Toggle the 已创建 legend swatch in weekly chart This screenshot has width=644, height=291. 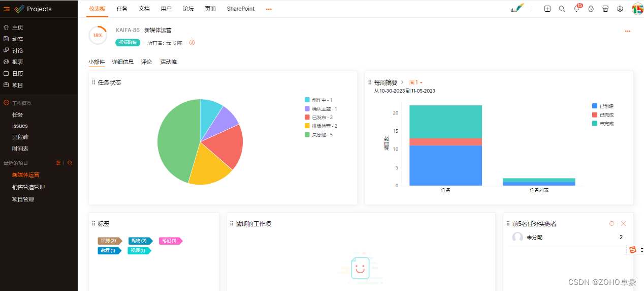(595, 106)
